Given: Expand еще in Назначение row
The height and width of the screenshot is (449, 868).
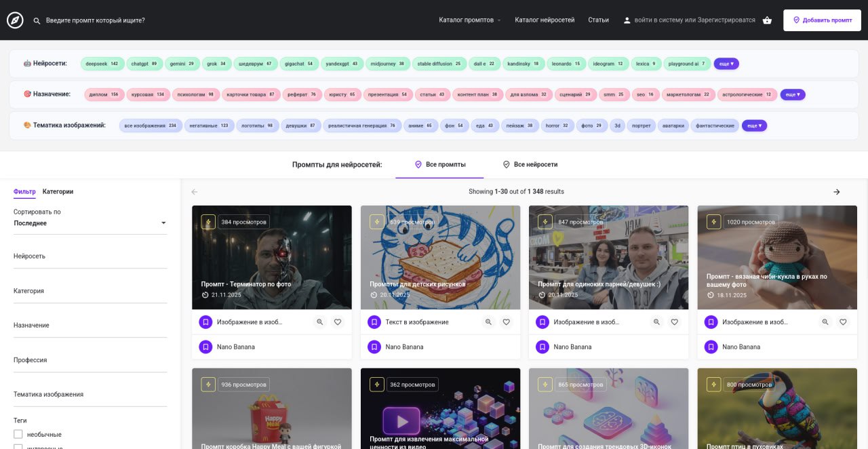Looking at the screenshot, I should click(792, 94).
